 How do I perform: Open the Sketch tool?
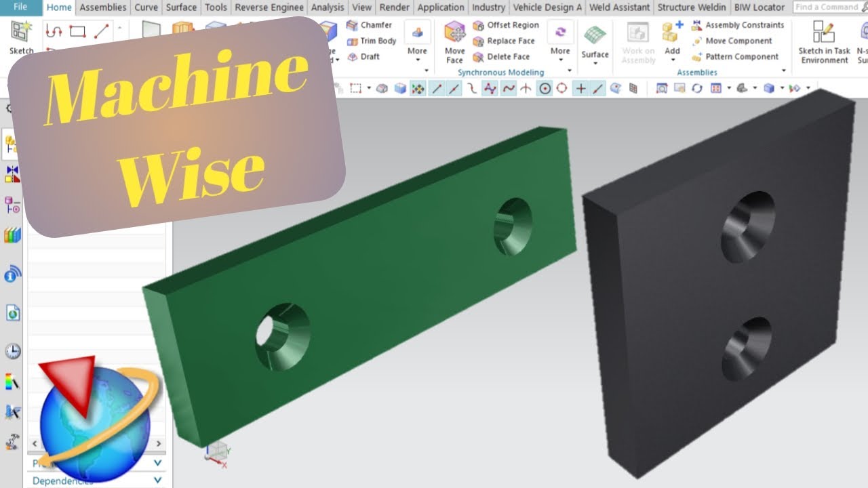click(x=21, y=38)
